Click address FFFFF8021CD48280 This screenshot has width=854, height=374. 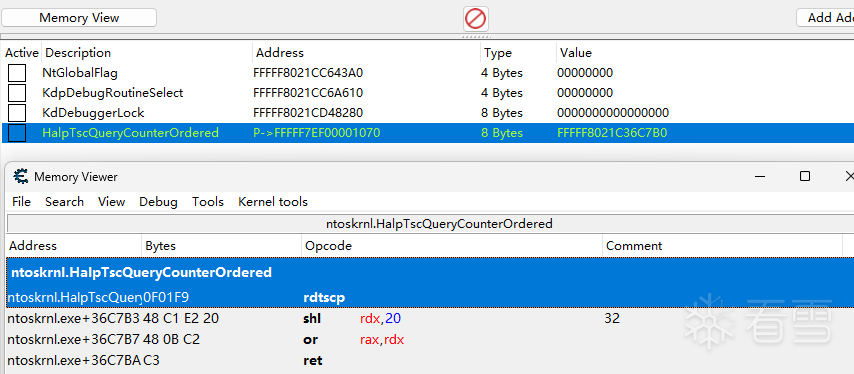pyautogui.click(x=308, y=113)
